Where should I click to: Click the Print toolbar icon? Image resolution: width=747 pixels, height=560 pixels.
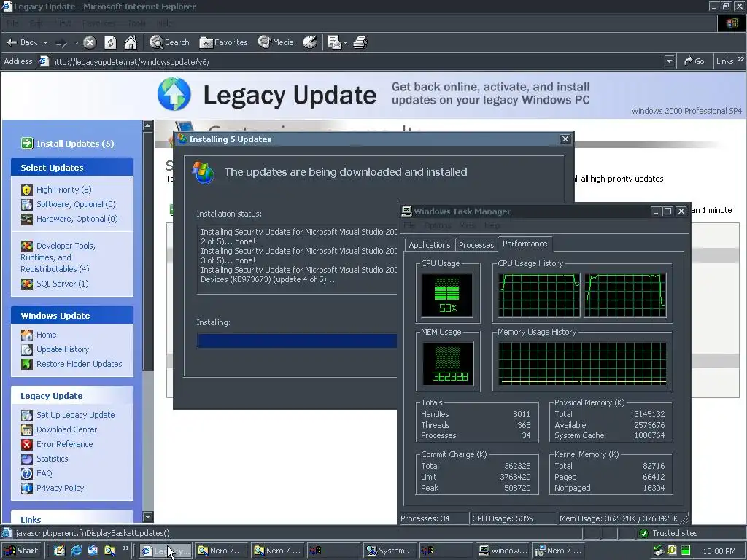click(360, 42)
